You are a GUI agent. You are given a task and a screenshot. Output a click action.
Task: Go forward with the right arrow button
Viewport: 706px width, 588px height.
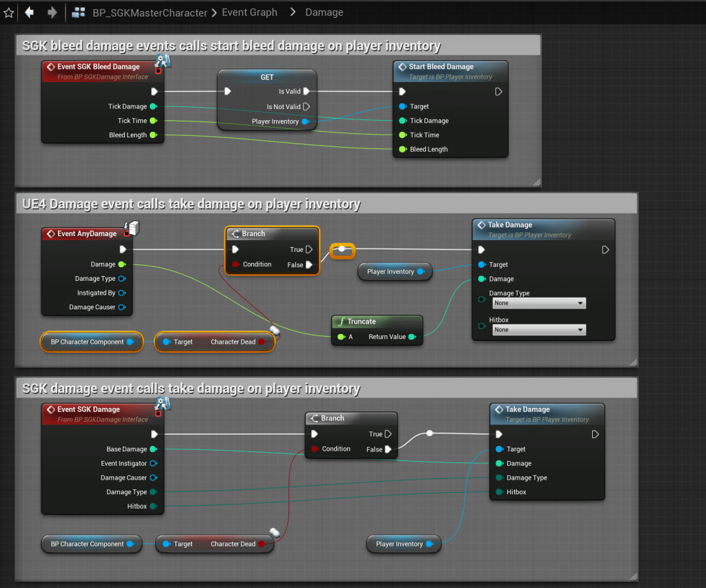pos(52,12)
